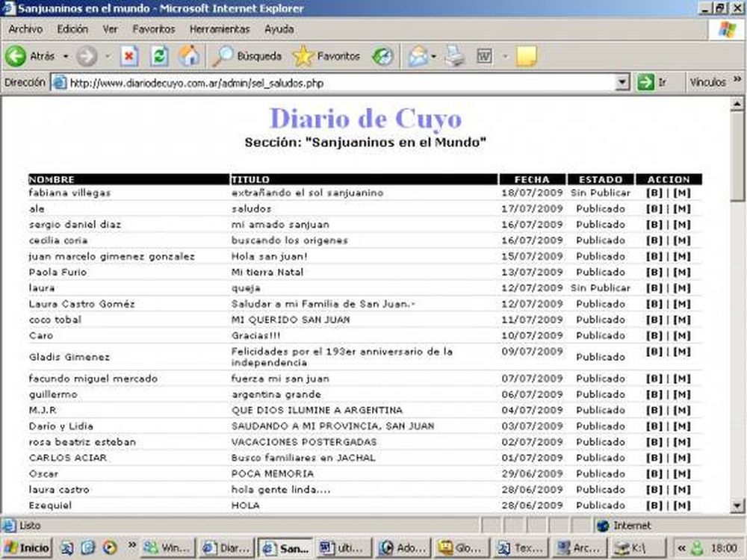Click the name 'juan marcelo gimenez gonzalez'
This screenshot has height=560, width=747.
(112, 256)
